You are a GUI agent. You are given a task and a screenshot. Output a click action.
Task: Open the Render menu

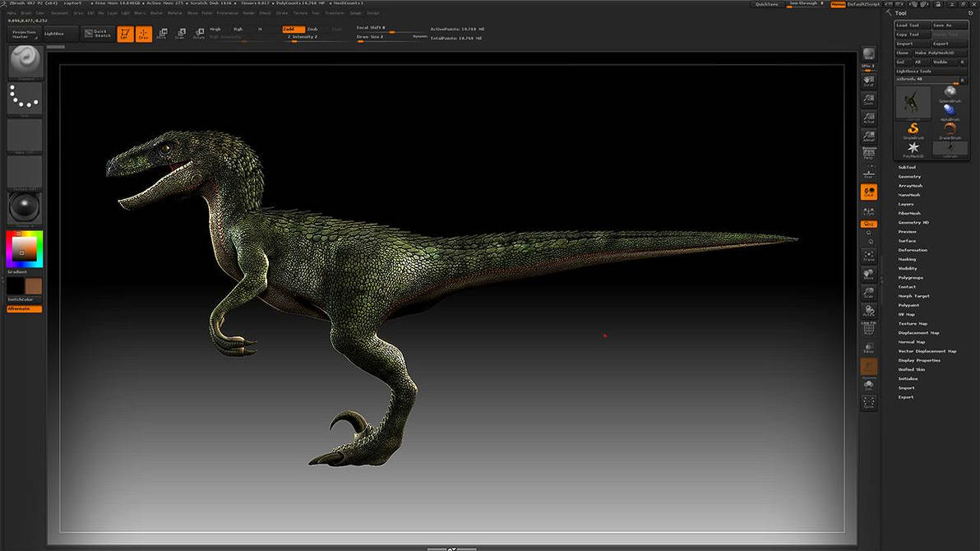(x=248, y=12)
